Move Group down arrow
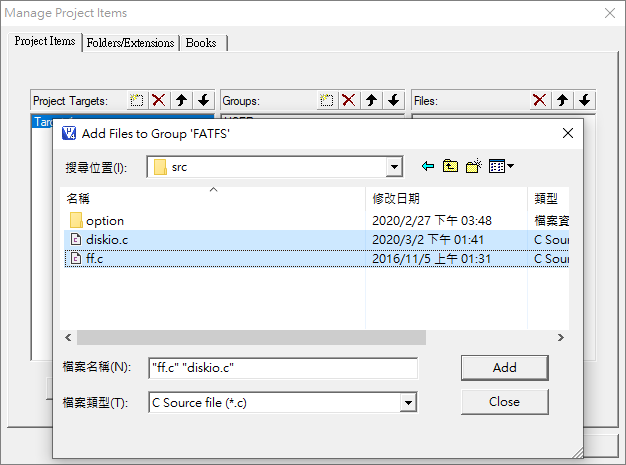Screen dimensions: 626x465 coord(394,100)
